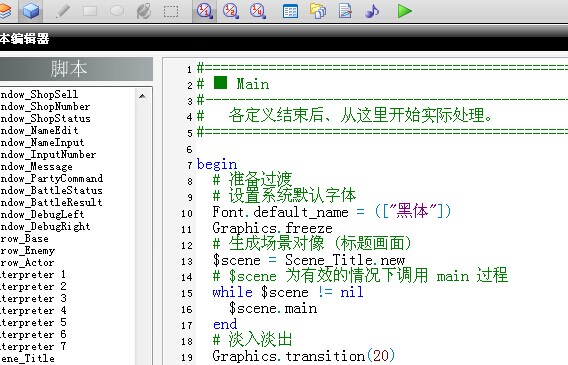Click the Main header comment on line 2
Image resolution: width=568 pixels, height=365 pixels.
(x=233, y=84)
